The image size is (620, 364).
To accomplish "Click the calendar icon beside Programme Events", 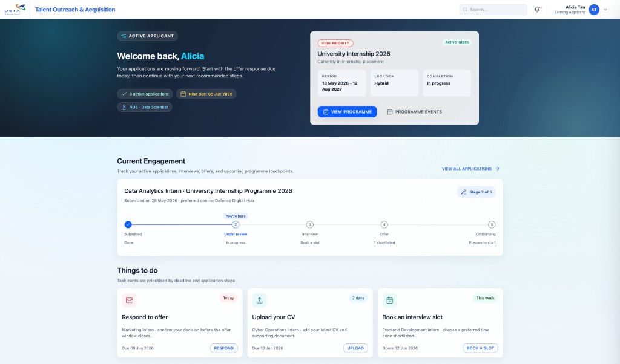I will (x=390, y=112).
